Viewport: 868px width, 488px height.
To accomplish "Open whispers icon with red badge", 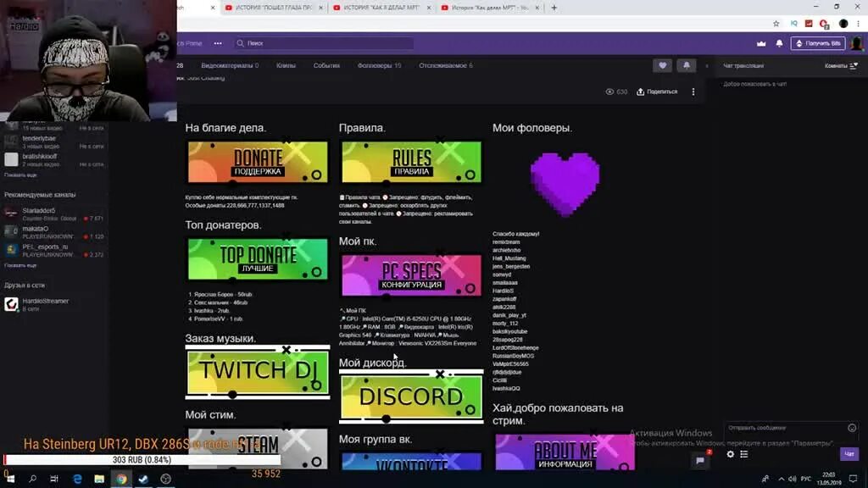I will coord(700,460).
